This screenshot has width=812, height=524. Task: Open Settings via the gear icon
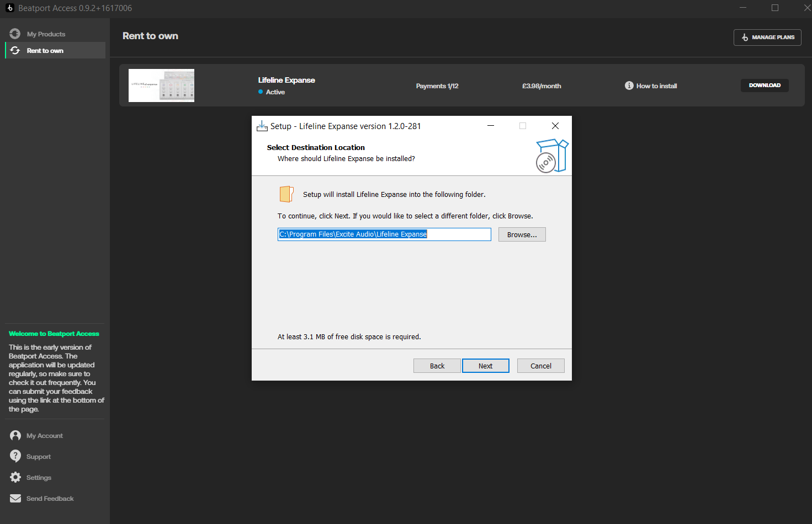pos(15,477)
